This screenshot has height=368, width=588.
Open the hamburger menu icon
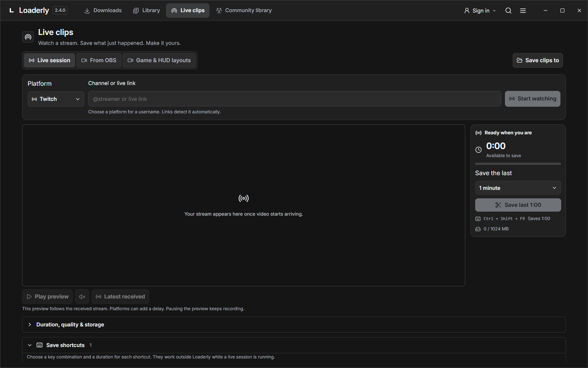(523, 11)
